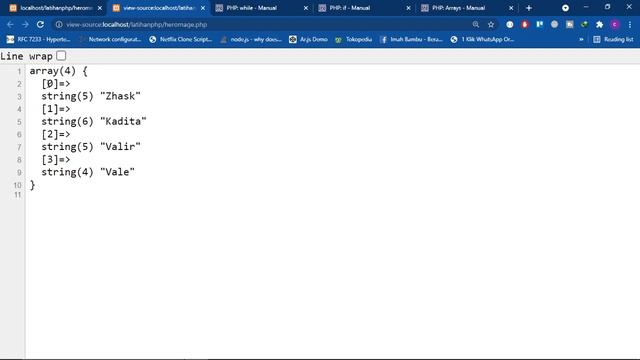Image resolution: width=640 pixels, height=360 pixels.
Task: Click the string "Valir" line
Action: [91, 147]
